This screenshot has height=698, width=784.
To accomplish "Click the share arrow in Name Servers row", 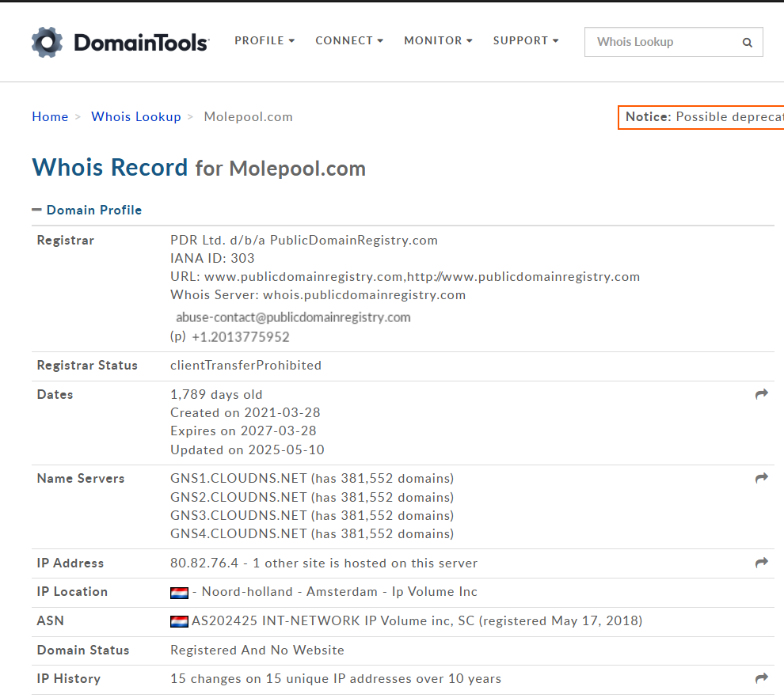I will (x=762, y=478).
